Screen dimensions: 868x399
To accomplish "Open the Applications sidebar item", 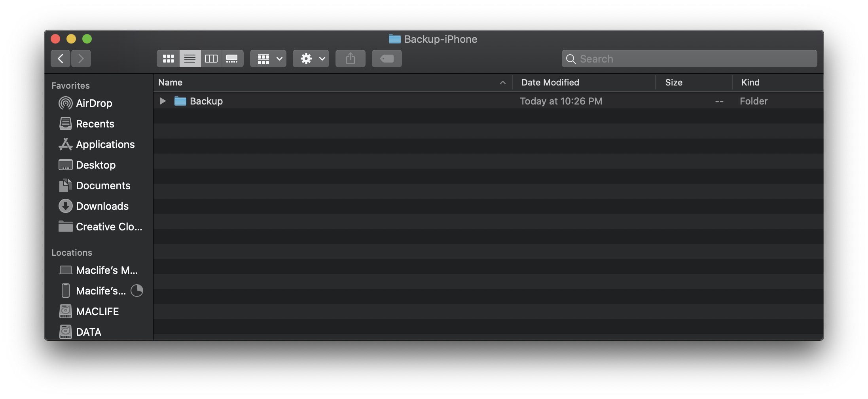I will (105, 144).
